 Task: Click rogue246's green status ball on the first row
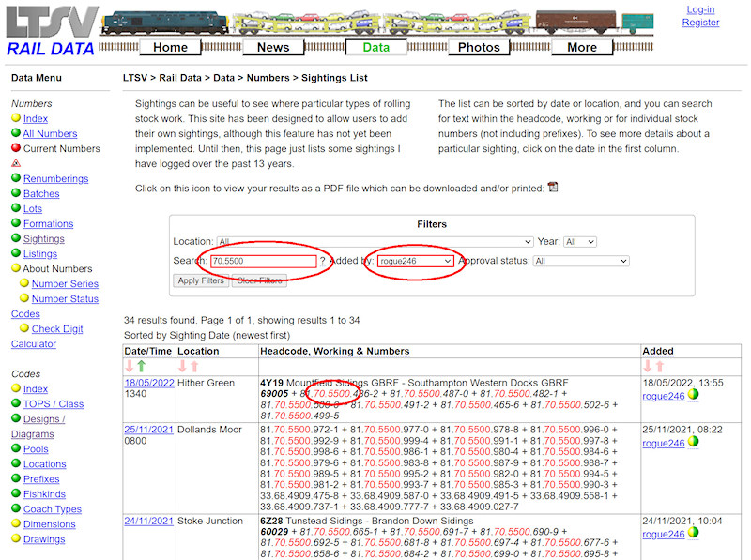point(693,396)
